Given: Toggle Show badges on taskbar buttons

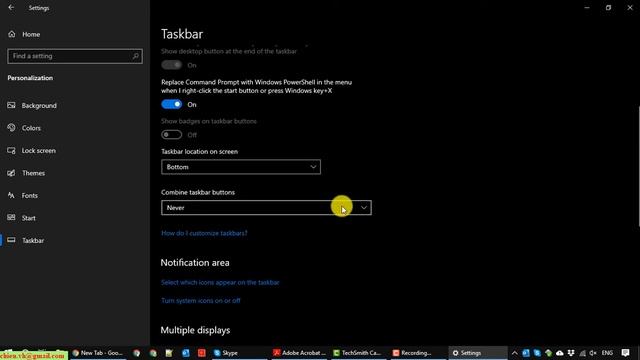Looking at the screenshot, I should click(x=171, y=134).
